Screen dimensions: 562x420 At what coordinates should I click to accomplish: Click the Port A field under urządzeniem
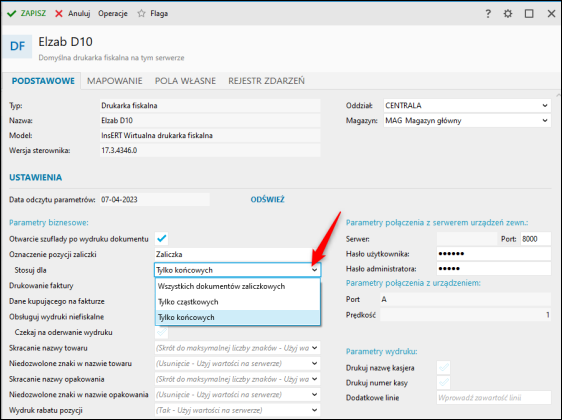click(465, 299)
